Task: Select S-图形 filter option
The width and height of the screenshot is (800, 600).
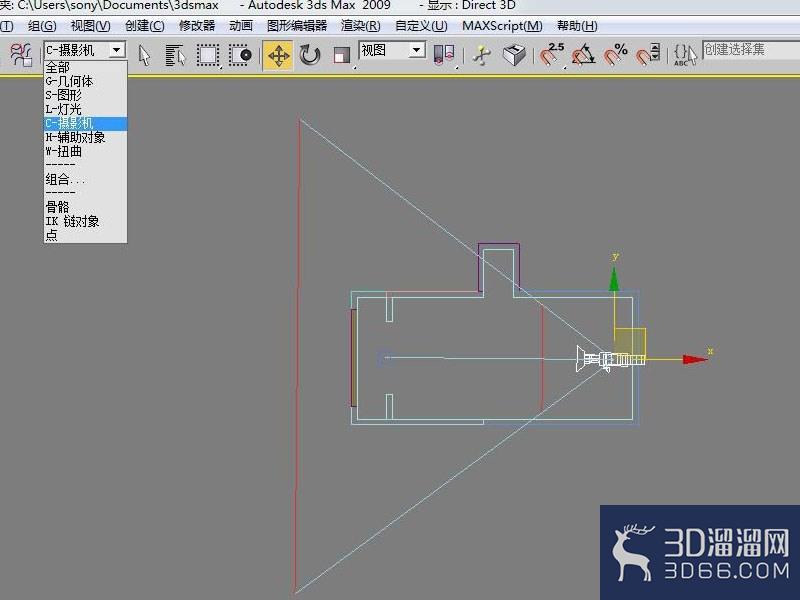Action: [85, 95]
